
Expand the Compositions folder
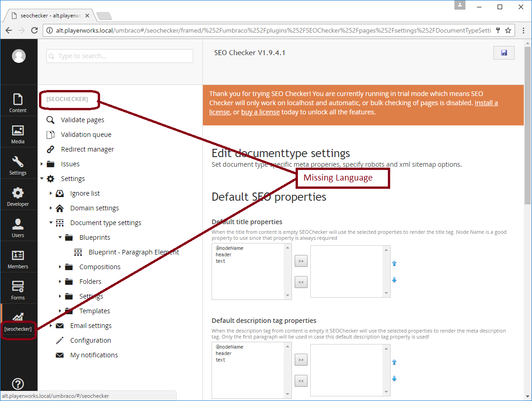(60, 267)
